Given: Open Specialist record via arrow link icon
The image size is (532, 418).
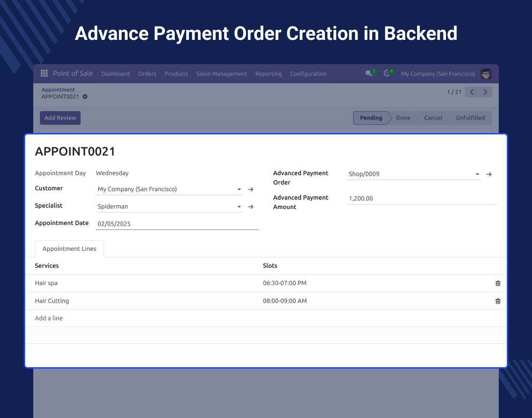Looking at the screenshot, I should [x=251, y=207].
